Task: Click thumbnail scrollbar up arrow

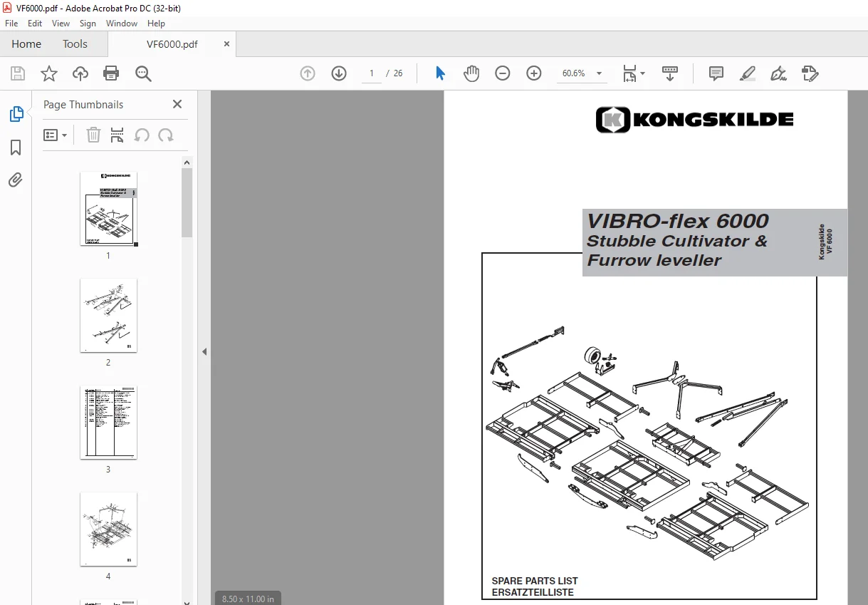Action: coord(187,162)
